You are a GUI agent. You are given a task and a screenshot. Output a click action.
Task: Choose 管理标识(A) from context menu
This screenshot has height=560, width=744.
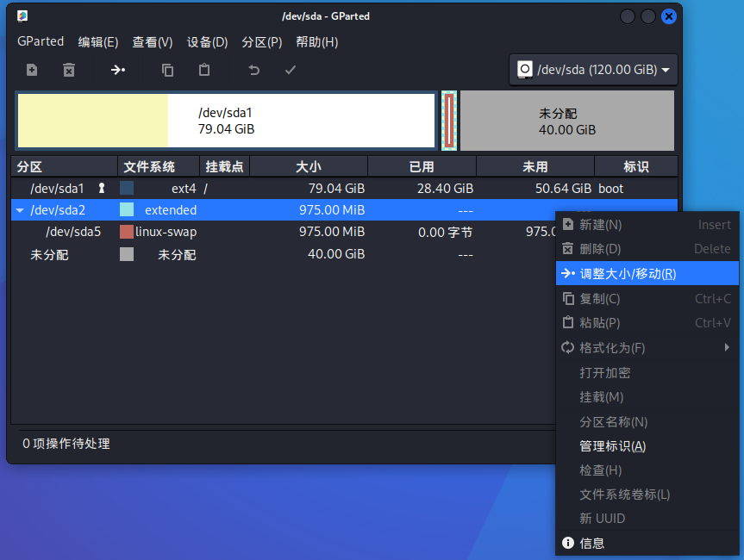[647, 445]
